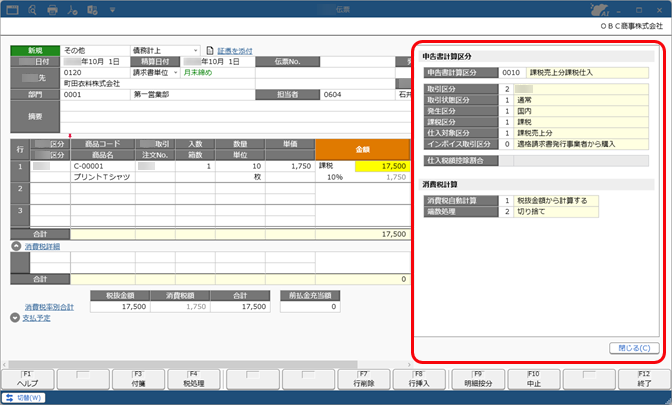This screenshot has width=672, height=405.
Task: Expand the 支払予定 section arrow
Action: coord(15,318)
